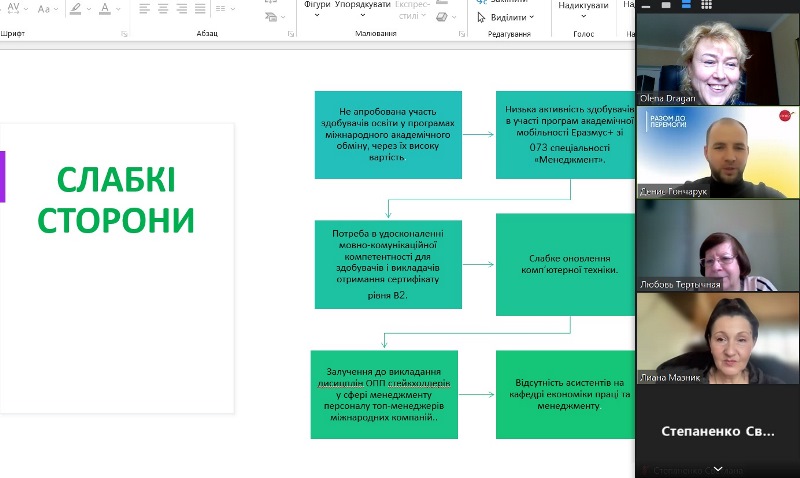Screen dimensions: 800x478
Task: Click the shape effects icon
Action: [x=442, y=17]
